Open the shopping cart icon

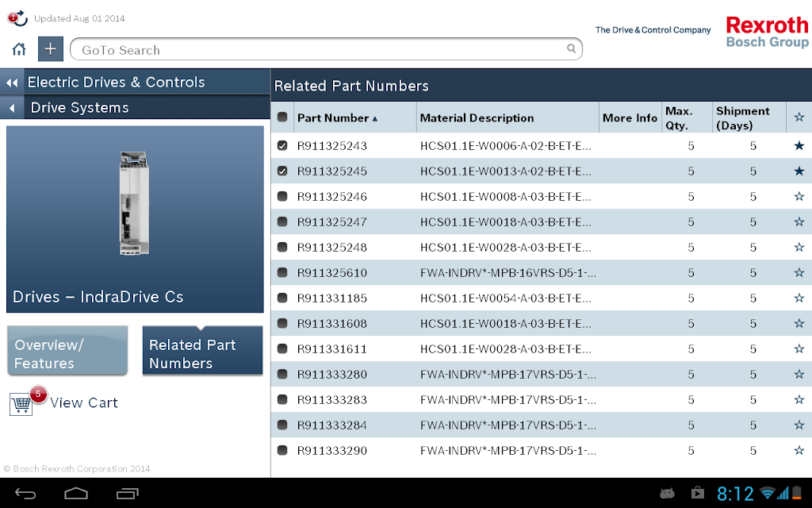[21, 404]
